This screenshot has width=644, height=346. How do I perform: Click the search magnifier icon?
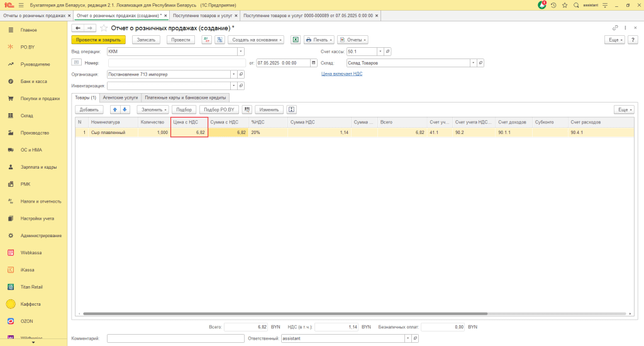coord(576,5)
